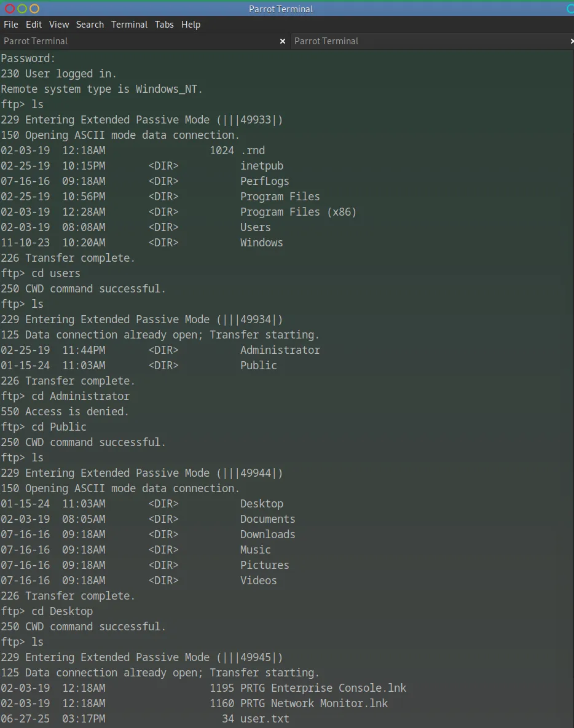Click the green window circle button
This screenshot has height=728, width=574.
22,9
